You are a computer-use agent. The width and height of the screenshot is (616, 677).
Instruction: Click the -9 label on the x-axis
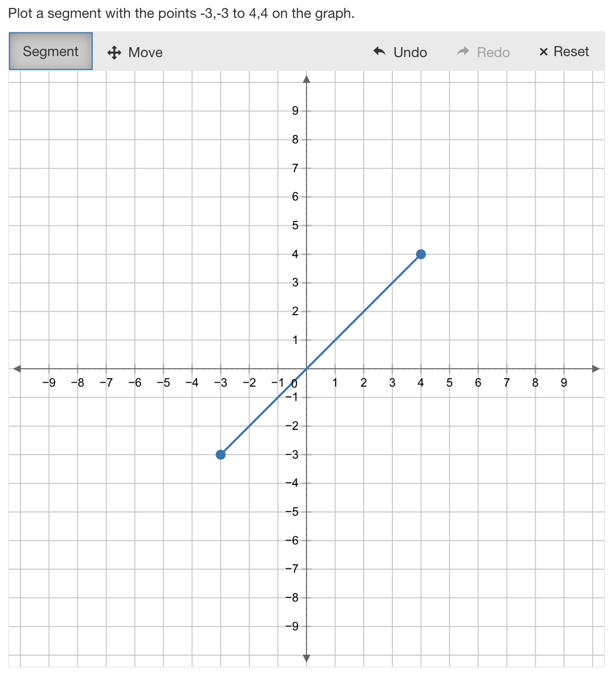coord(49,383)
